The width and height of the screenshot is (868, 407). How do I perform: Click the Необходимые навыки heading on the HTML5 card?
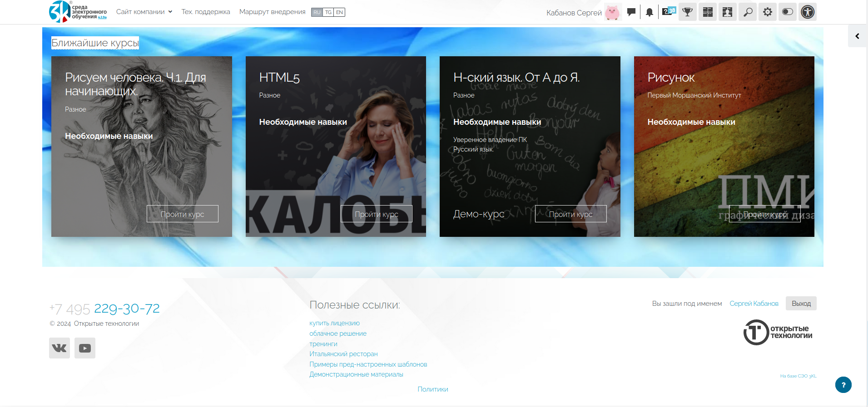(303, 122)
